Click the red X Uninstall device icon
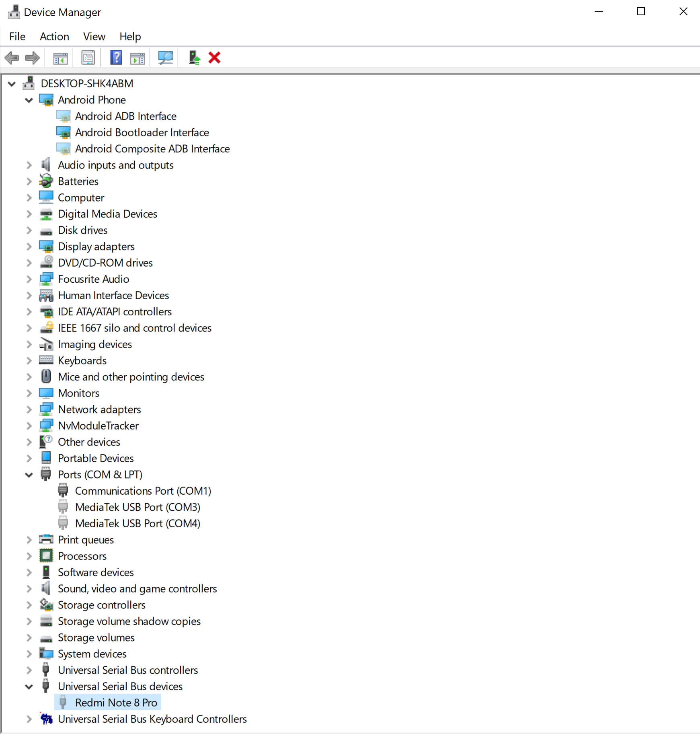The width and height of the screenshot is (700, 734). point(214,58)
